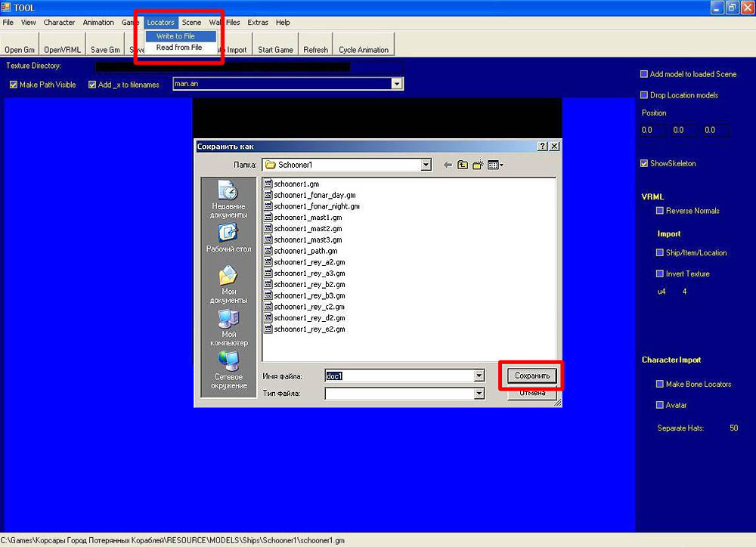
Task: Open the Recent Documents place (Недавние документы)
Action: point(228,199)
